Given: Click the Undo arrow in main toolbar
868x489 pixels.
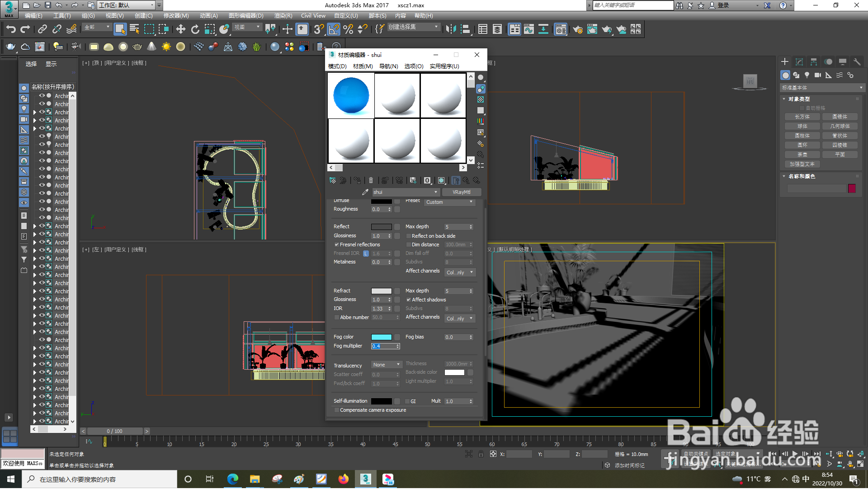Looking at the screenshot, I should click(x=11, y=29).
